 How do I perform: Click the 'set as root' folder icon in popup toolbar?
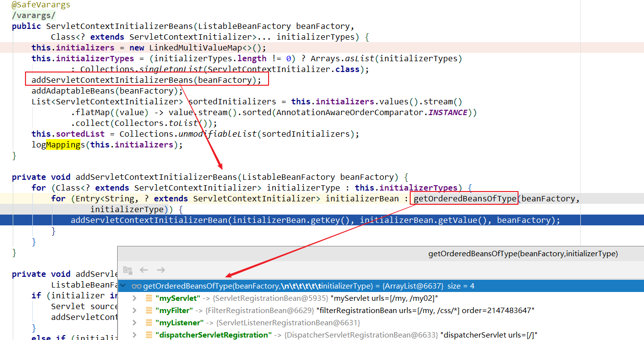(x=128, y=270)
